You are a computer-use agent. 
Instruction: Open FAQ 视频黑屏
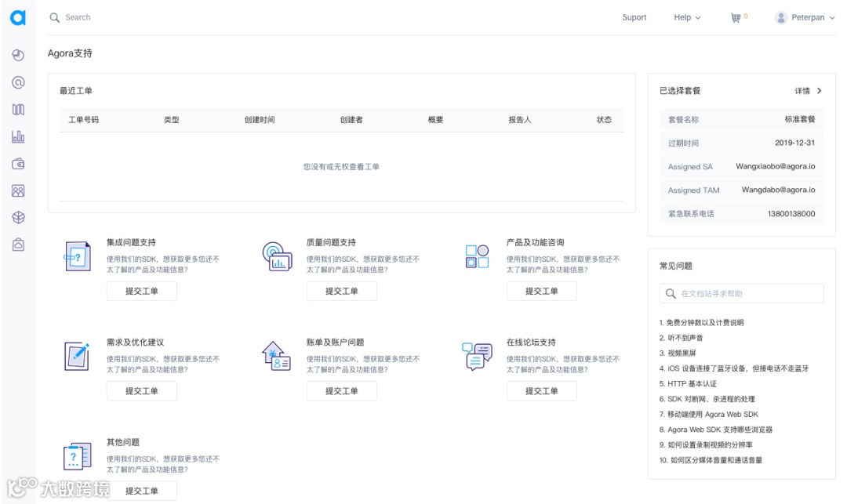(678, 353)
